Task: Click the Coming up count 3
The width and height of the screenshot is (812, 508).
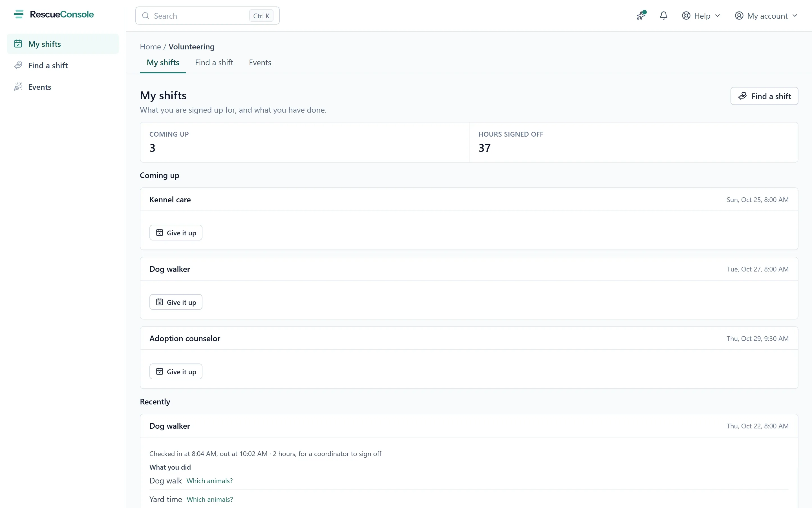Action: [152, 148]
